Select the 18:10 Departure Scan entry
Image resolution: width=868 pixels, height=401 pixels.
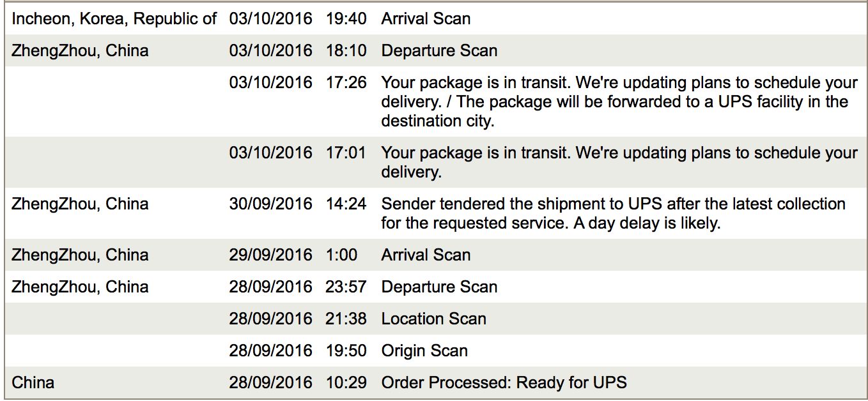point(439,50)
